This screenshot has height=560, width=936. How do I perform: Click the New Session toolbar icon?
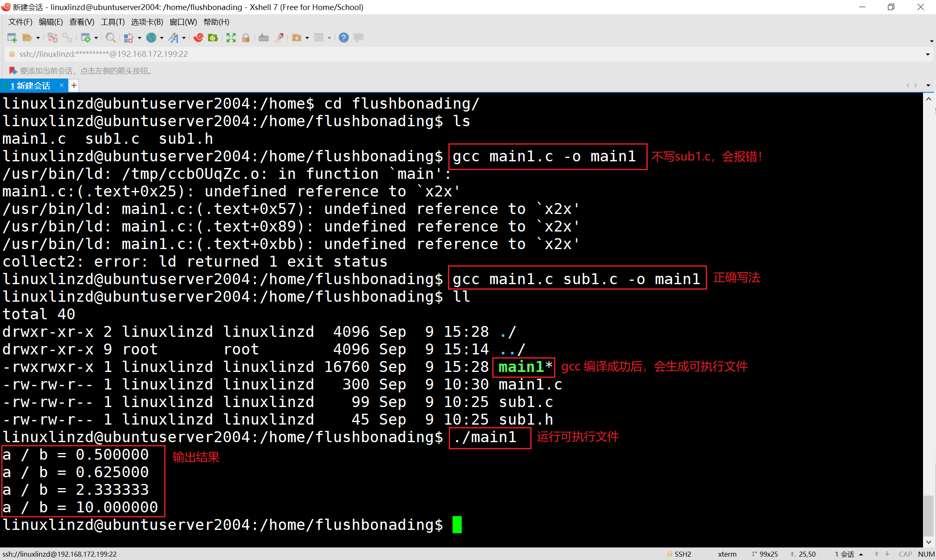[x=12, y=38]
